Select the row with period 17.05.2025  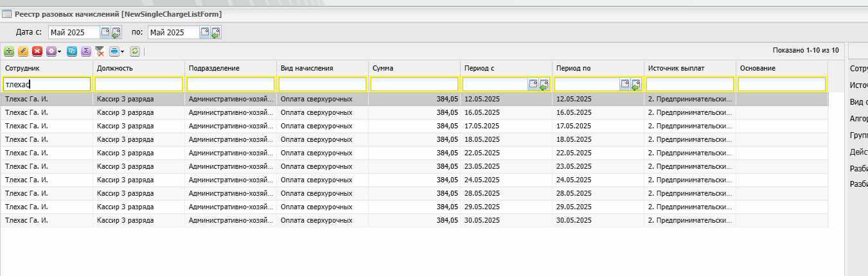pos(414,126)
